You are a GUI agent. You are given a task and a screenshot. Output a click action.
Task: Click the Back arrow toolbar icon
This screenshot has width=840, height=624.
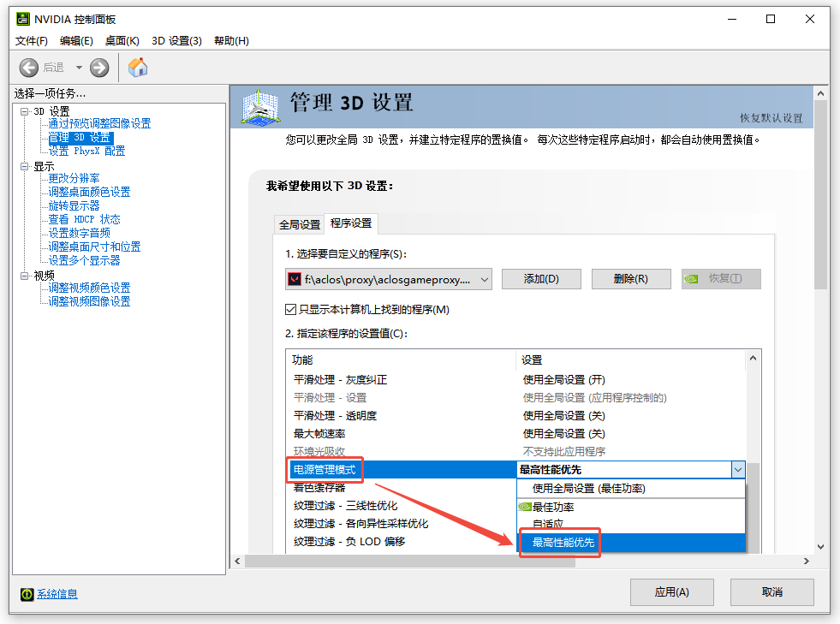pos(29,68)
